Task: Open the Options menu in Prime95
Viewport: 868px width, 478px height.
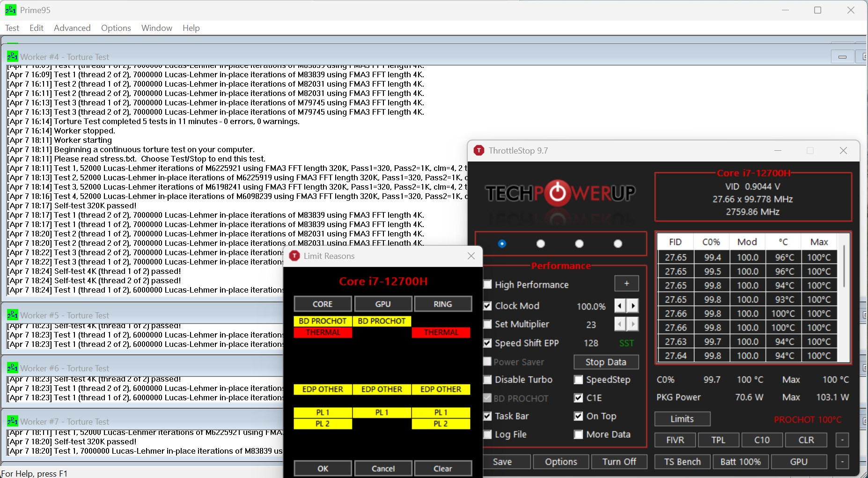Action: click(116, 28)
